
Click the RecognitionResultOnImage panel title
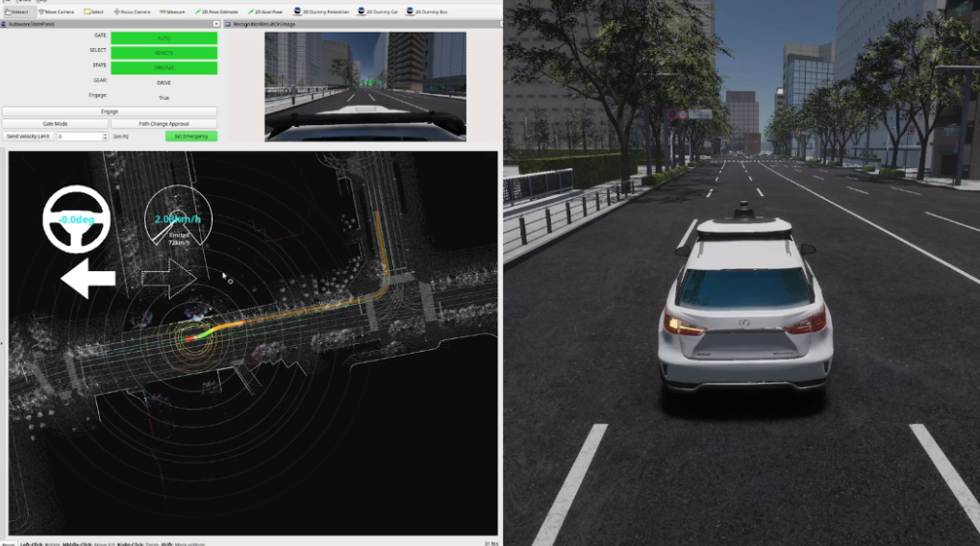click(264, 24)
